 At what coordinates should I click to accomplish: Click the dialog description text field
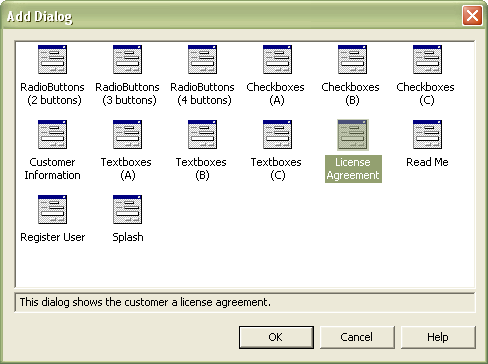coord(245,302)
